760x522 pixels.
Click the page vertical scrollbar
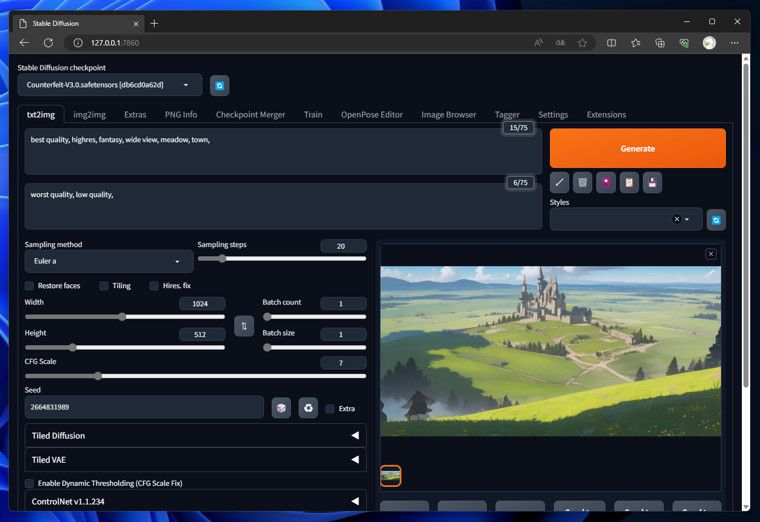pos(745,223)
